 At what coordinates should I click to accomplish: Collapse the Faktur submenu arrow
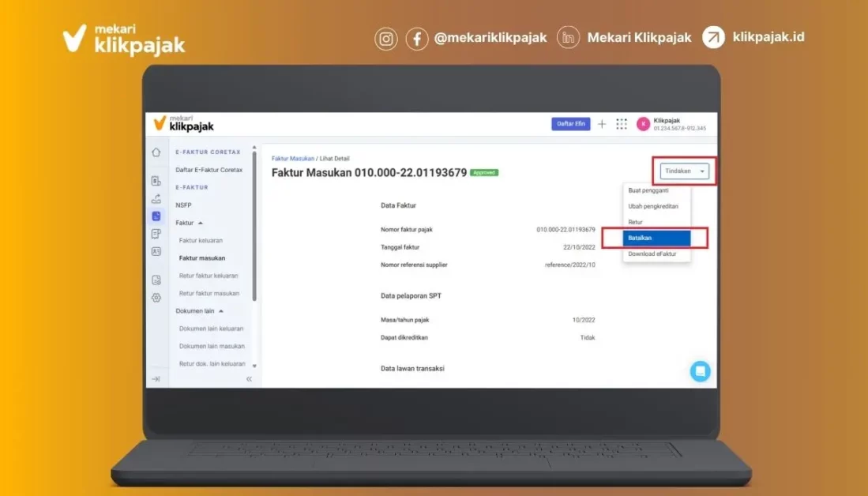pos(201,223)
